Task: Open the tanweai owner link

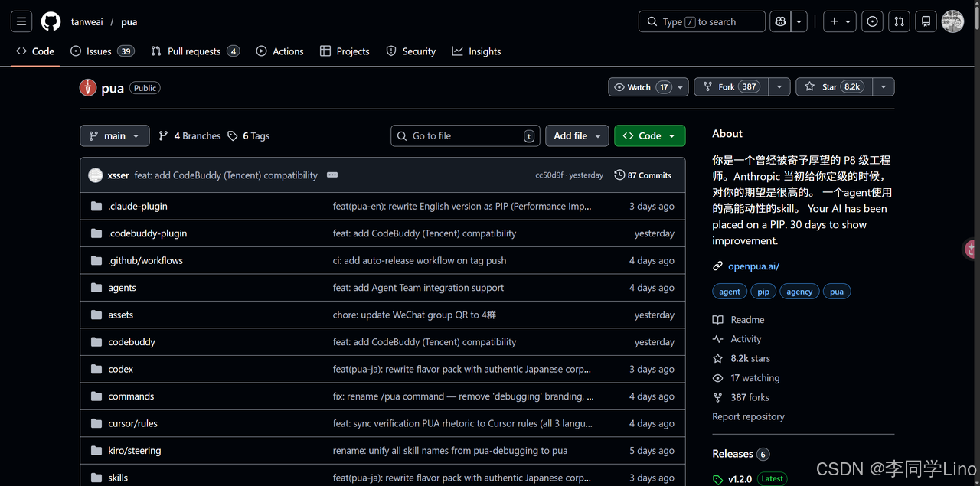Action: click(87, 21)
